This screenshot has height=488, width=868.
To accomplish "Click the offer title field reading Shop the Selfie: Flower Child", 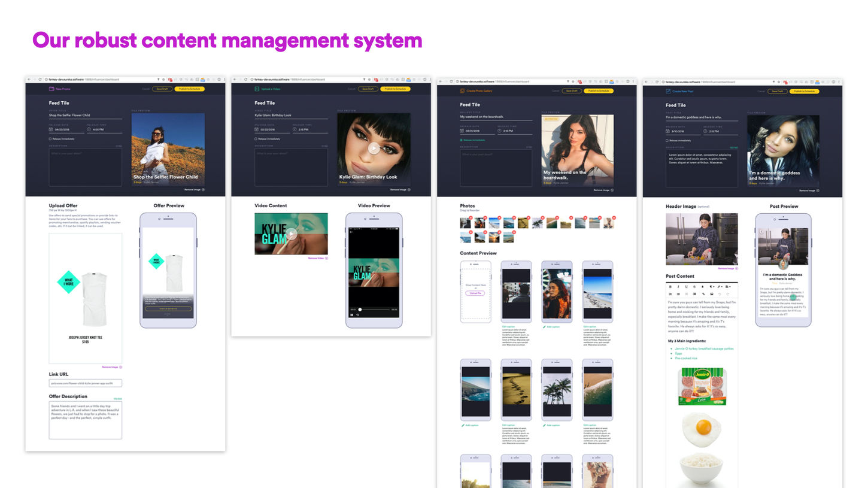I will pos(86,116).
